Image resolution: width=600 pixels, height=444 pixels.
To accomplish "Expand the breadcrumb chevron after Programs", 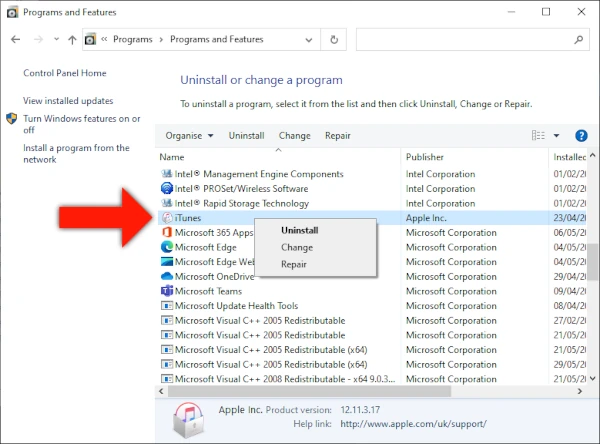I will (161, 39).
